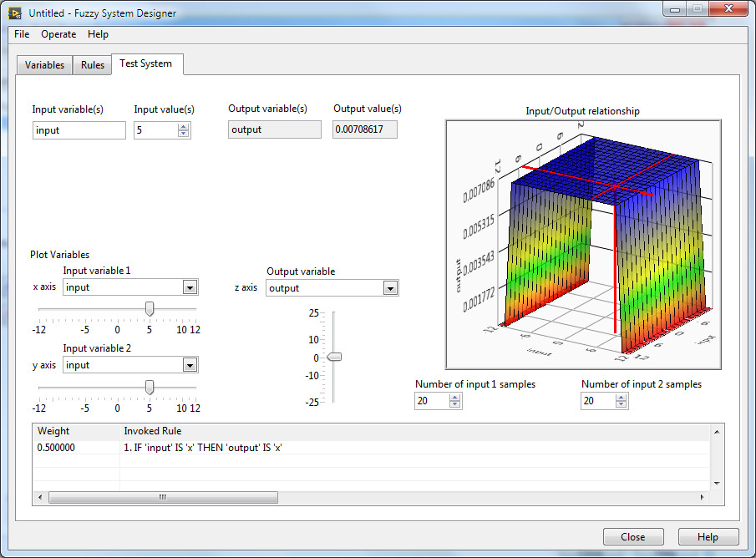
Task: Decrease Number of input 2 samples
Action: (x=621, y=404)
